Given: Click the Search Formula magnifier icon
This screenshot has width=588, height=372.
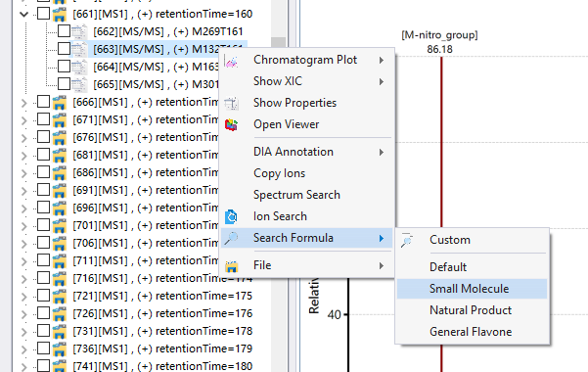Looking at the screenshot, I should (x=231, y=238).
